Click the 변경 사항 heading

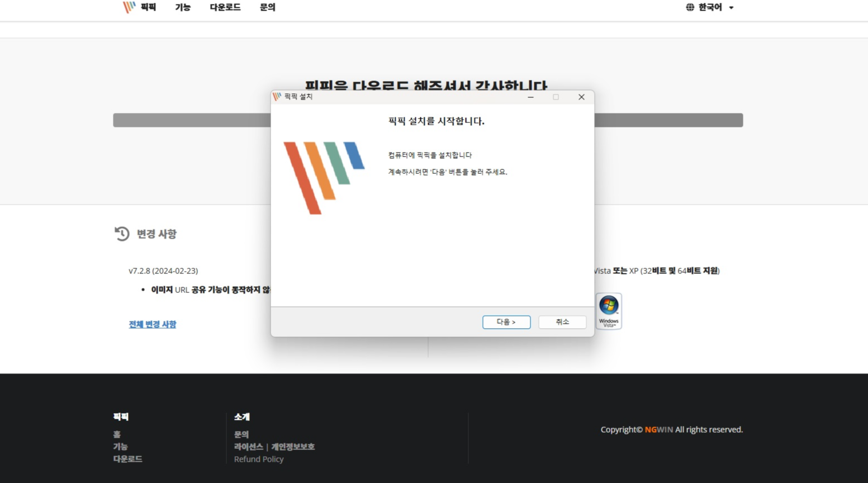coord(156,234)
